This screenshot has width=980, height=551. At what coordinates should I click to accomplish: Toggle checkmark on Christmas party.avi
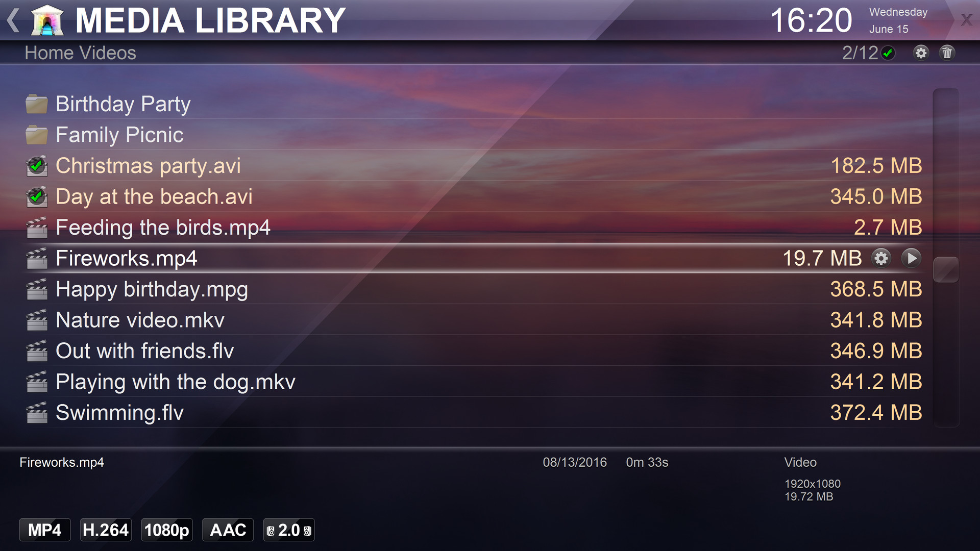click(x=36, y=165)
